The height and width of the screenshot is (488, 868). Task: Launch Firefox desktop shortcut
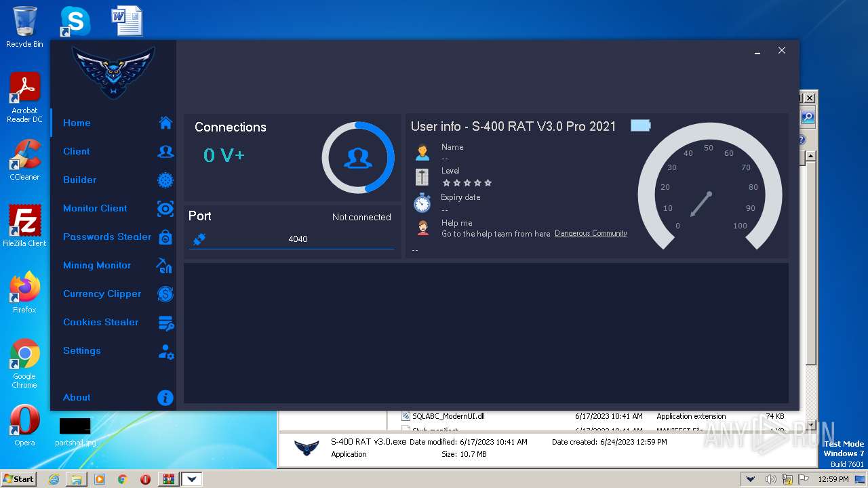click(24, 292)
